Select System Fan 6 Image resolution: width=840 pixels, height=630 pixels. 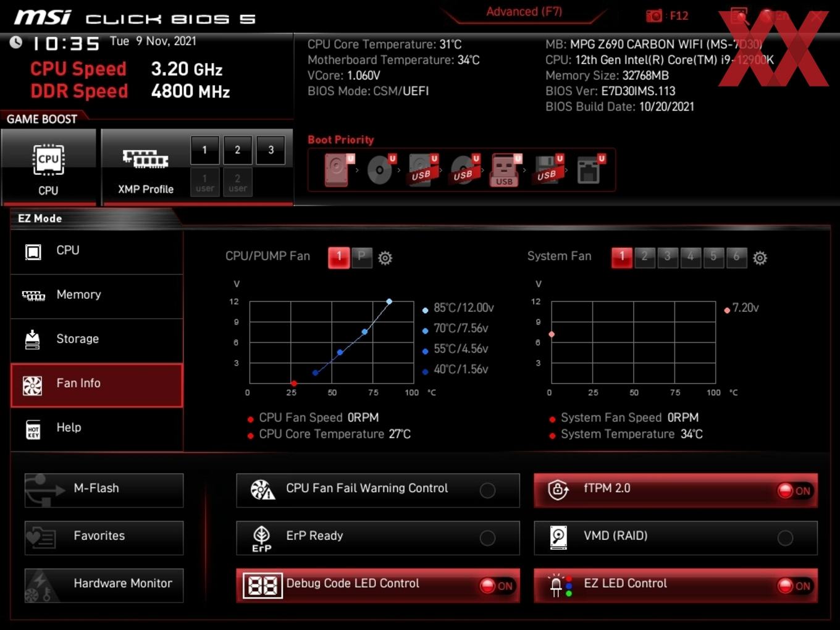pos(736,257)
